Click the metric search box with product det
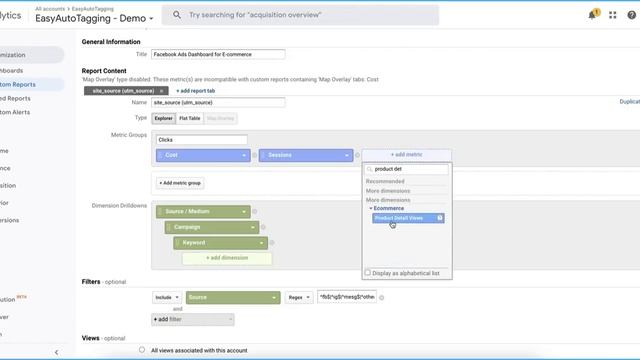Viewport: 640px width, 360px height. (407, 169)
